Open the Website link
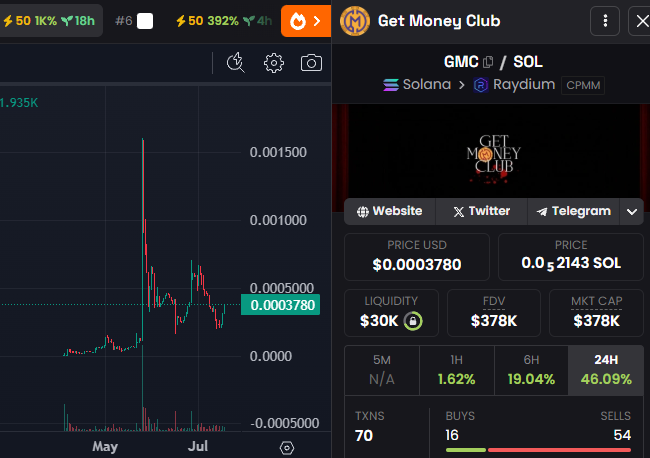This screenshot has height=458, width=650. click(390, 211)
